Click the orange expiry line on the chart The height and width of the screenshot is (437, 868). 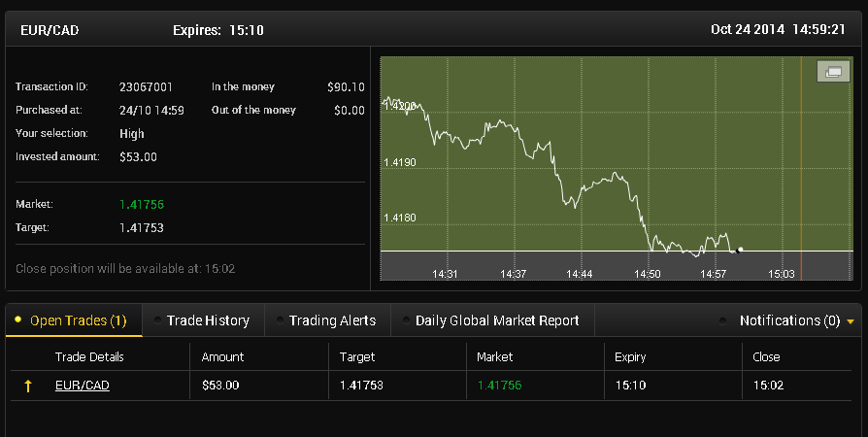(x=801, y=168)
